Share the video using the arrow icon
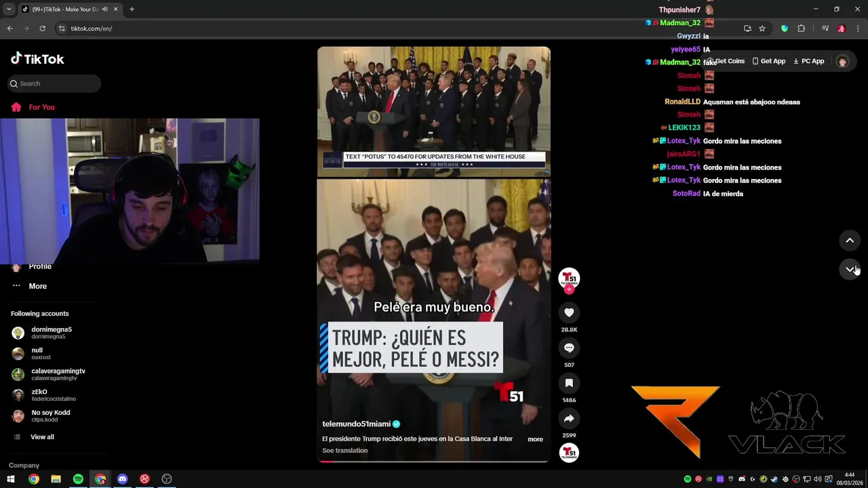Image resolution: width=868 pixels, height=488 pixels. [569, 418]
